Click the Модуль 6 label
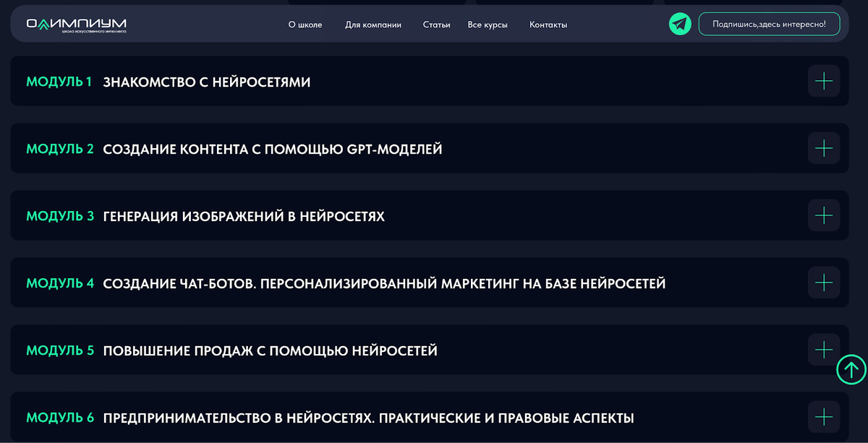Screen dimensions: 868x443 point(60,418)
